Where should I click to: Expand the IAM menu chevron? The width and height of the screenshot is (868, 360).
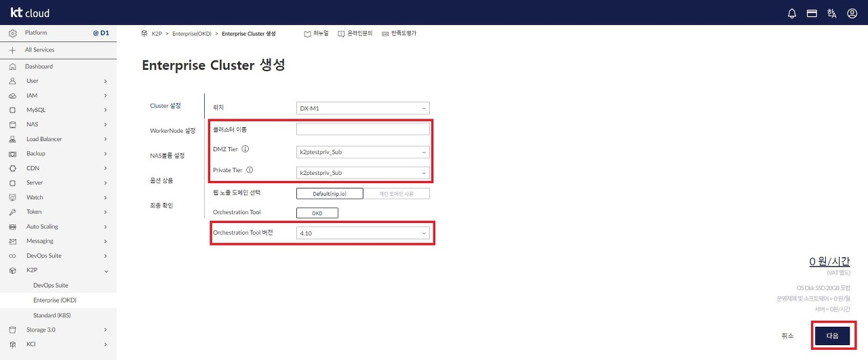pos(106,96)
